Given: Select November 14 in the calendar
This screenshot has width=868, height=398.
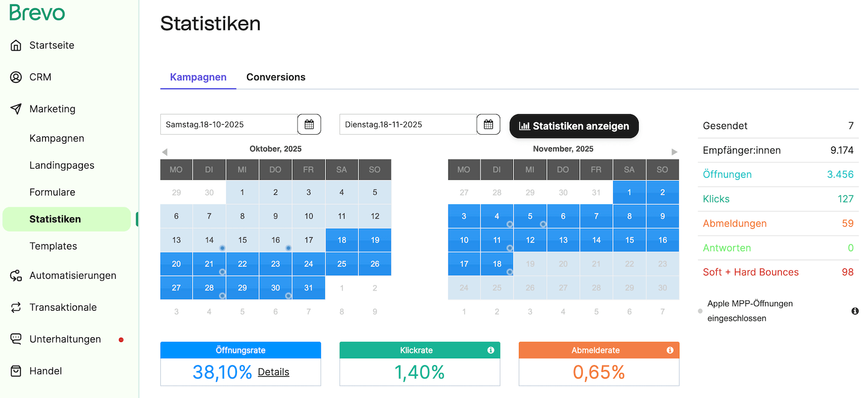Looking at the screenshot, I should 596,240.
